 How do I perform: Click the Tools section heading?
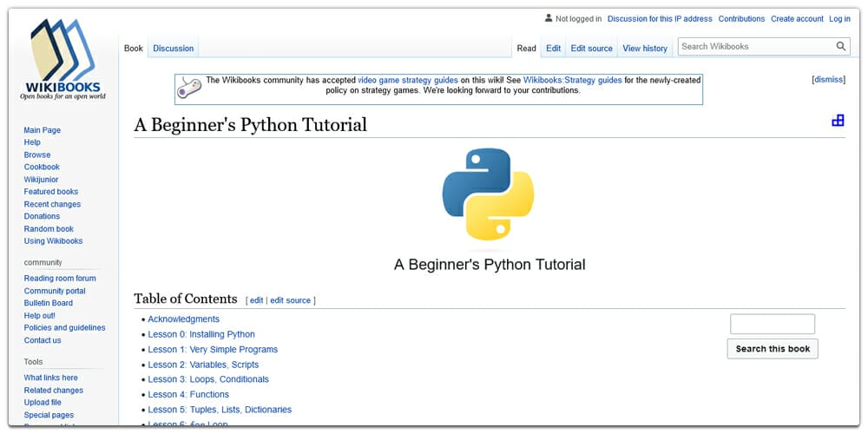tap(33, 361)
